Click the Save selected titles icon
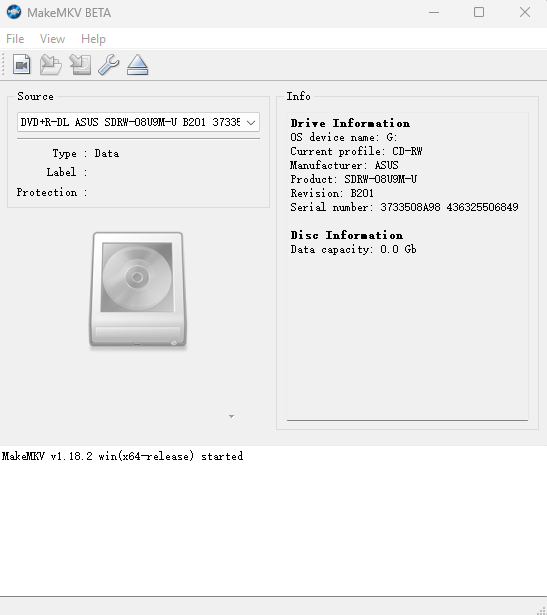Screen dimensions: 547x615 (80, 65)
